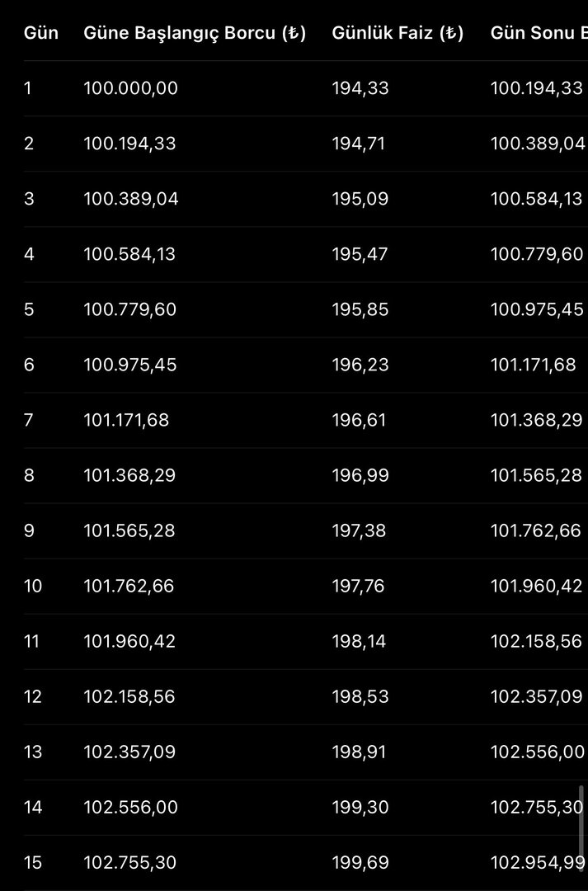
Task: Select the vertical scrollbar thumb
Action: (581, 828)
